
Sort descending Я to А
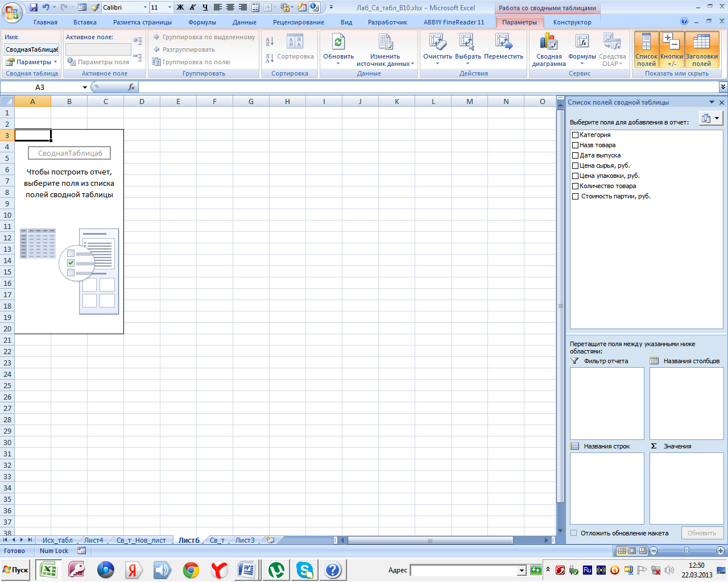270,58
